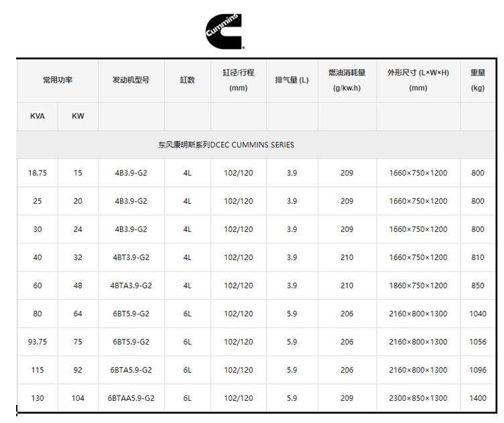Image resolution: width=504 pixels, height=423 pixels.
Task: Click the '重量 (kg)' header
Action: click(478, 80)
